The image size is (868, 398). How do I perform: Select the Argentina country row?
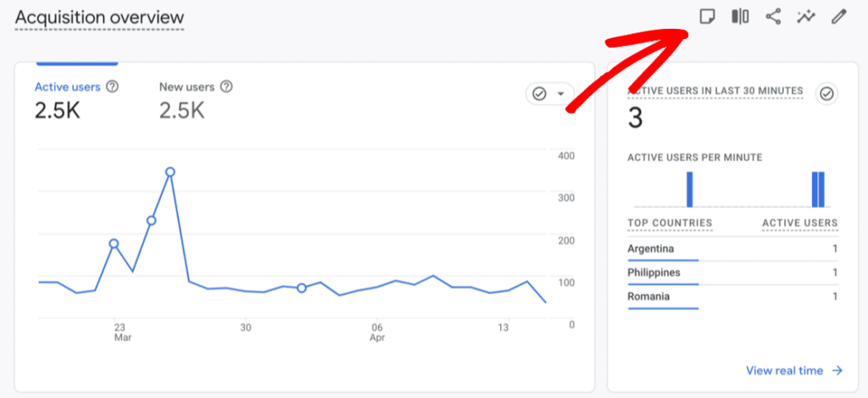click(651, 249)
